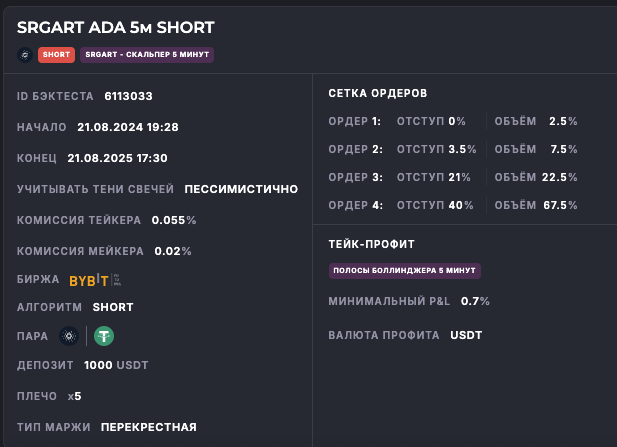Click the end date 21.08.2025 17:30
Image resolution: width=617 pixels, height=447 pixels.
pos(117,158)
